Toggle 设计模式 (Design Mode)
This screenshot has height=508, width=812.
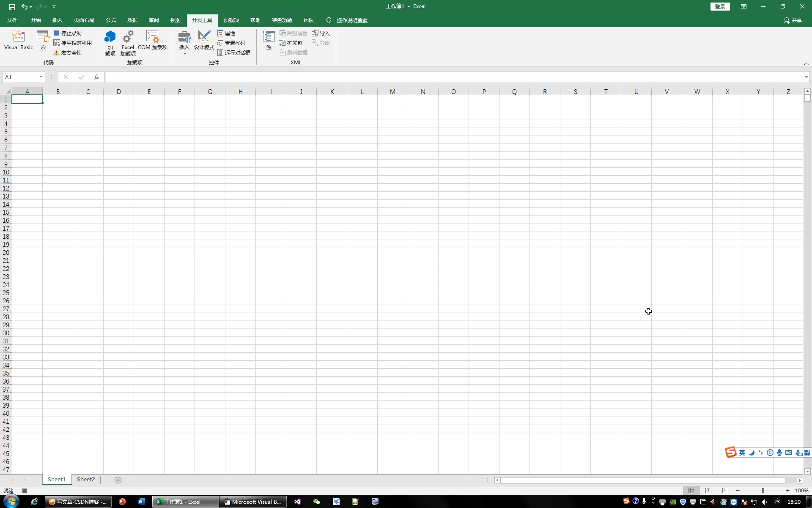[x=204, y=40]
